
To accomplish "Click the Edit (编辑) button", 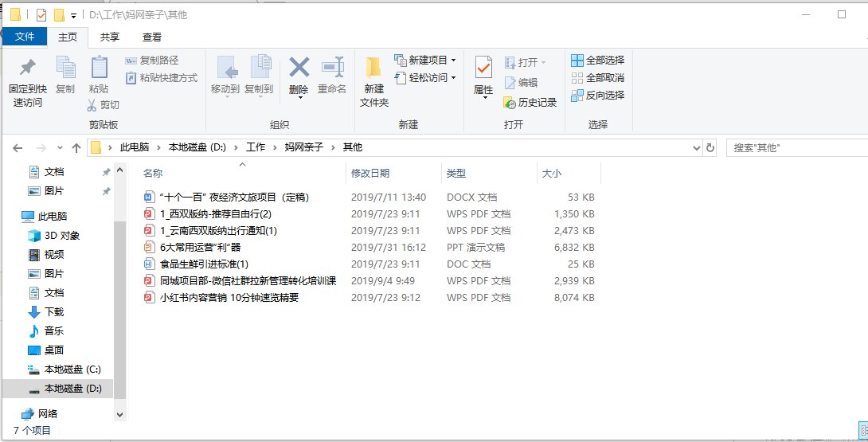I will click(x=521, y=83).
